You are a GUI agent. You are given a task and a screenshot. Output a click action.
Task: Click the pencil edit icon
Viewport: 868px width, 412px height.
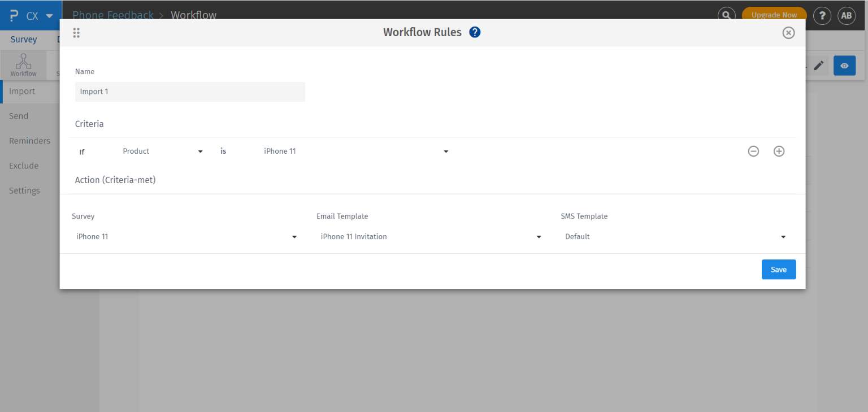pyautogui.click(x=818, y=66)
